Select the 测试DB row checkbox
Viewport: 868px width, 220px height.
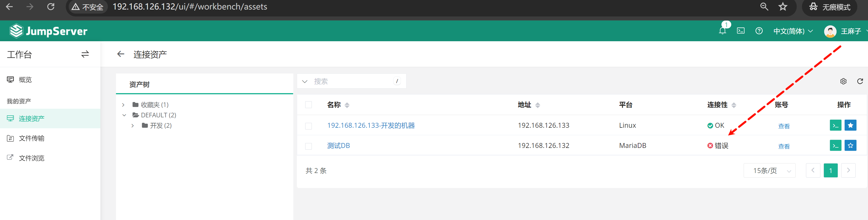(308, 146)
